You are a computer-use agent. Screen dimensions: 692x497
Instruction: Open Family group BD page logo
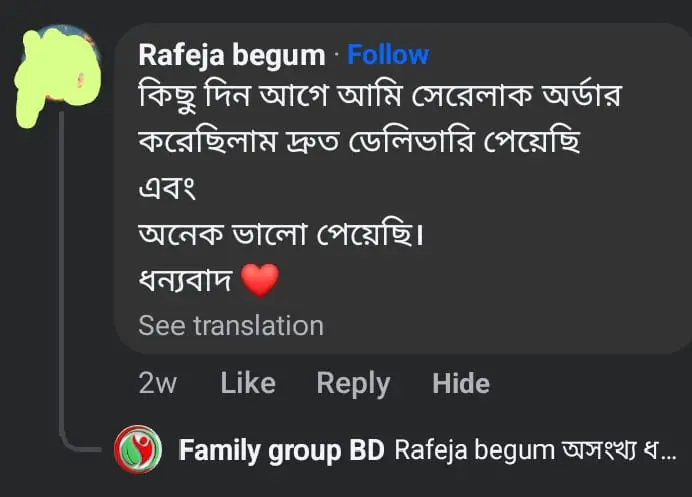click(138, 450)
